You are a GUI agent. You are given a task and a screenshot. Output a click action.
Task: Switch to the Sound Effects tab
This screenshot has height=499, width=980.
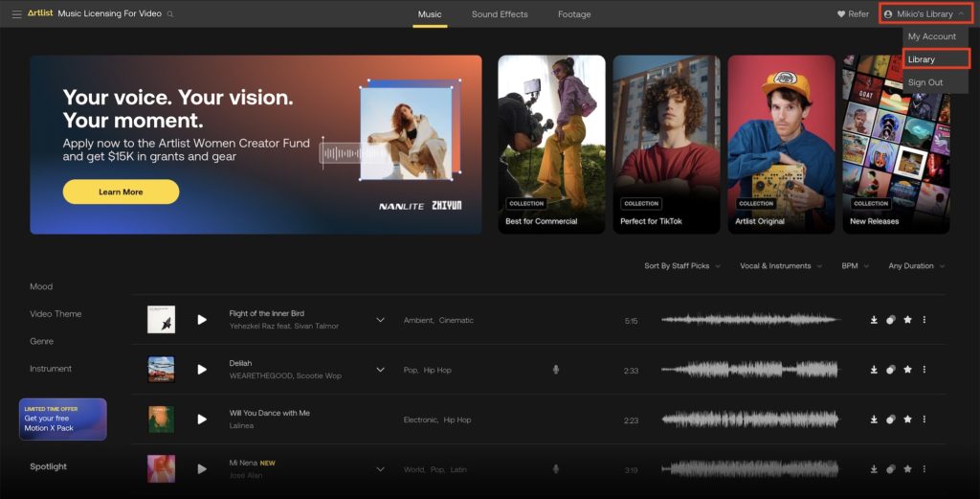[x=500, y=13]
